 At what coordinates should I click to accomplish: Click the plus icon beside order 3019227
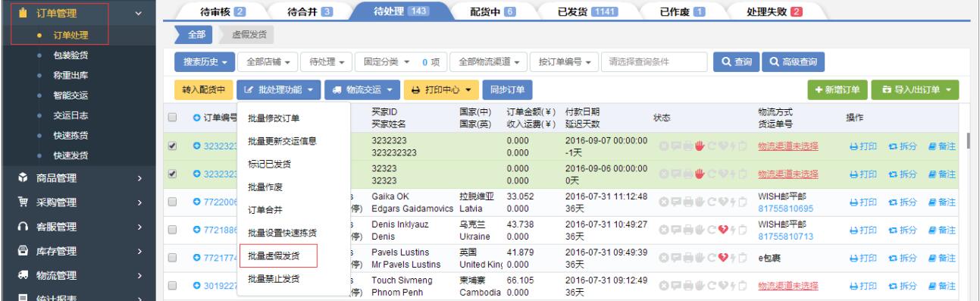197,286
